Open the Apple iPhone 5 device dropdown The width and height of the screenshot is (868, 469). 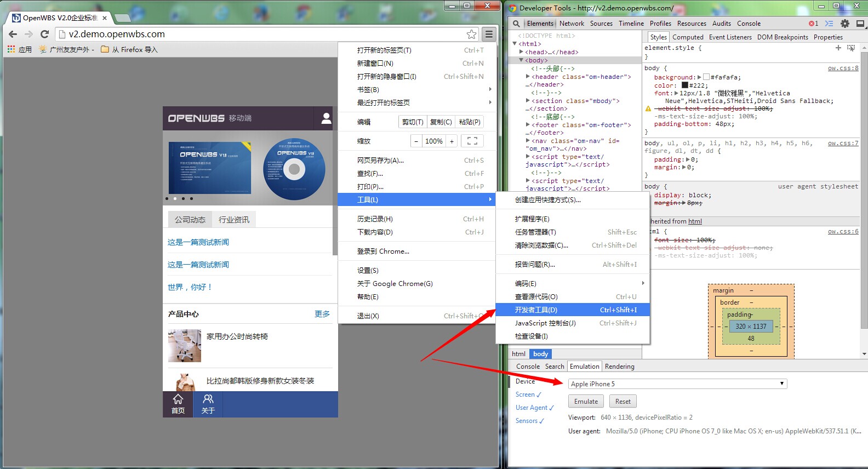pyautogui.click(x=677, y=384)
